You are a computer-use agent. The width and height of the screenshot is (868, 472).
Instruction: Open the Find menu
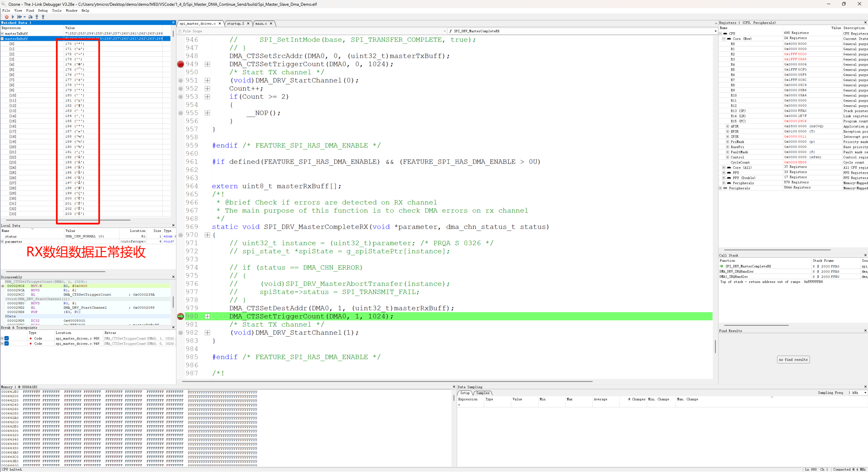click(x=30, y=11)
